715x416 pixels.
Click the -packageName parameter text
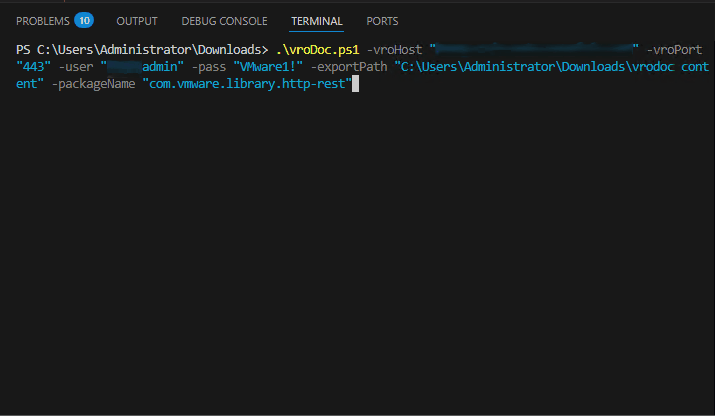pos(93,84)
